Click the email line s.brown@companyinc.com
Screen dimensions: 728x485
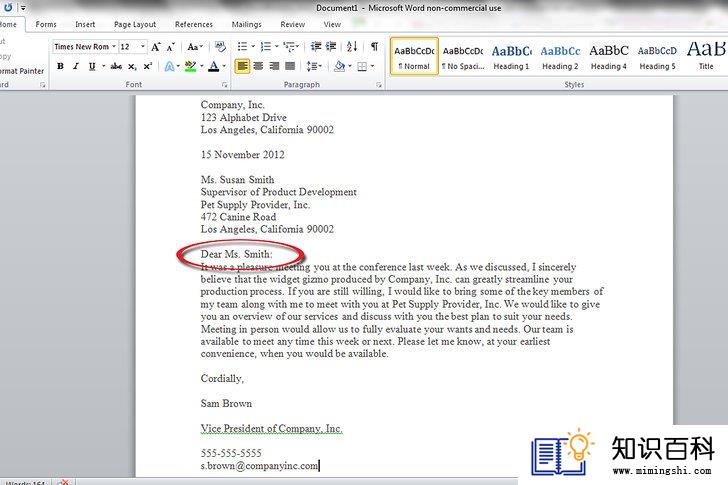260,466
